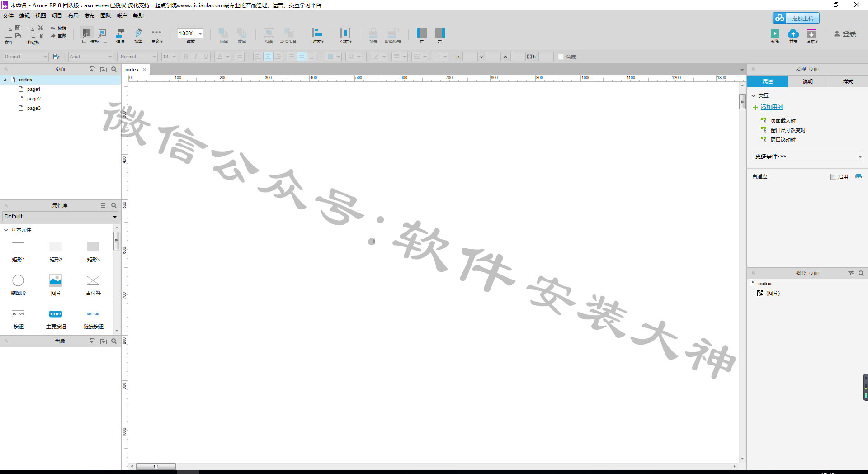Open the fill color swatch dropdown
This screenshot has height=474, width=868.
[334, 57]
